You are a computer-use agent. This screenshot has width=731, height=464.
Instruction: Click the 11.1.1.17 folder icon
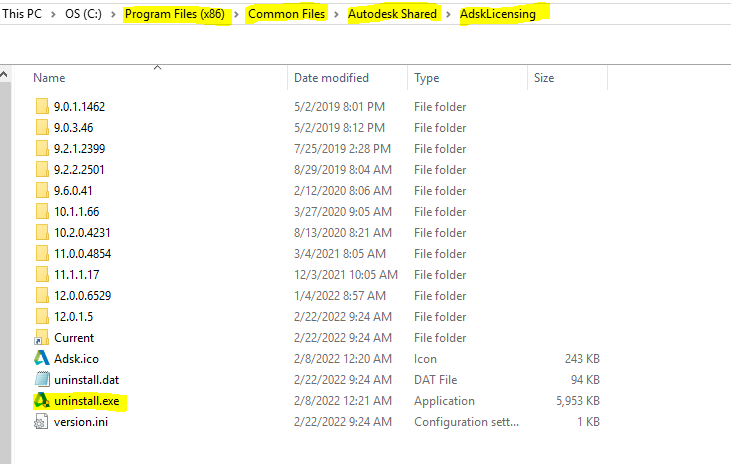tap(42, 275)
